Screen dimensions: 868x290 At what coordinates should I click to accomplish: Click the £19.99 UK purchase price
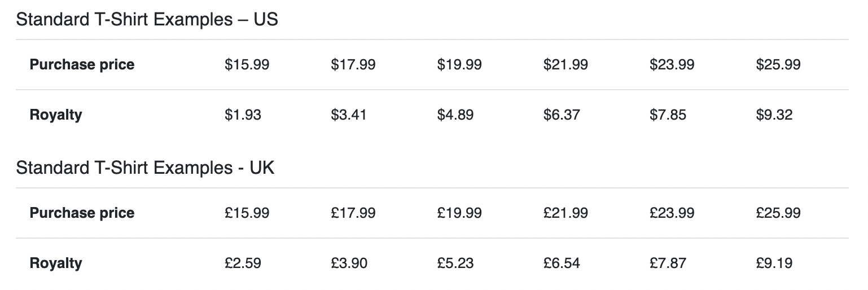coord(459,213)
